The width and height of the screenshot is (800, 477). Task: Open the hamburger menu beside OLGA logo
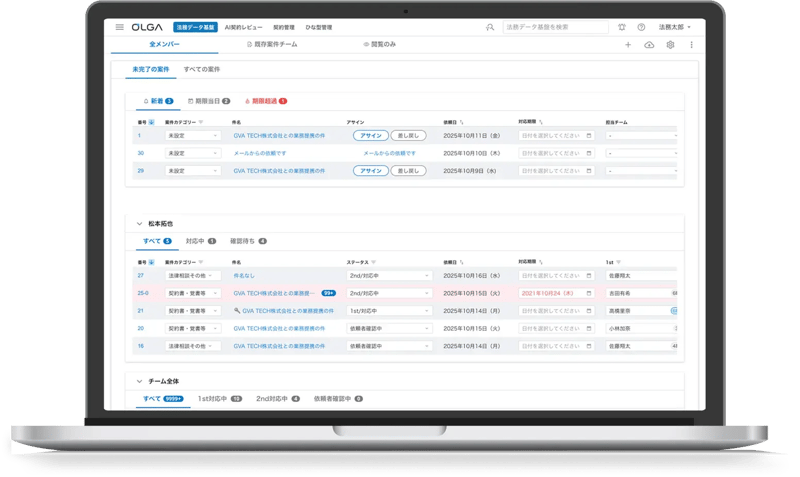point(120,27)
